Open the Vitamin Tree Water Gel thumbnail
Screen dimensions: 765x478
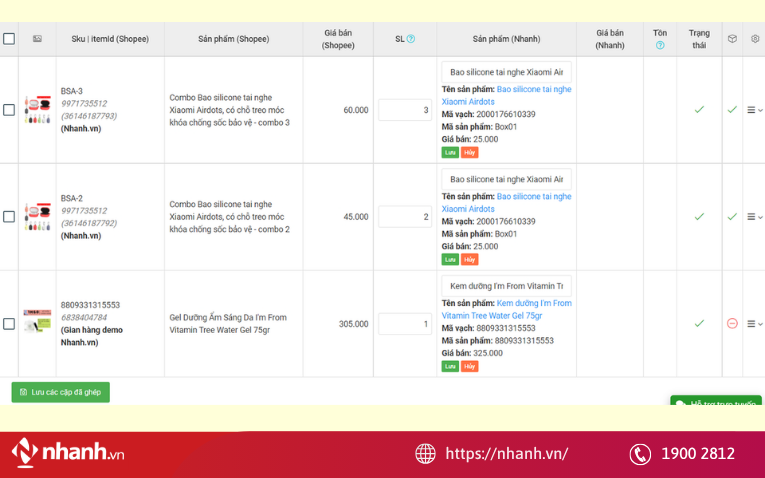pyautogui.click(x=37, y=321)
